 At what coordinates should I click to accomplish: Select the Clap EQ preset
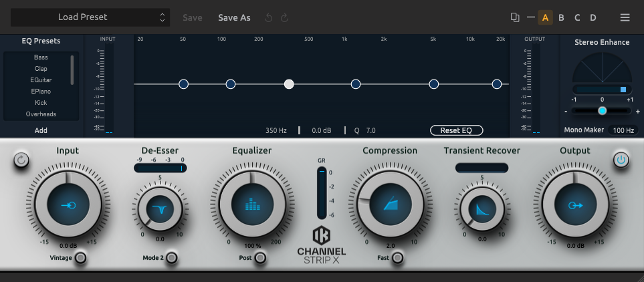(x=41, y=69)
